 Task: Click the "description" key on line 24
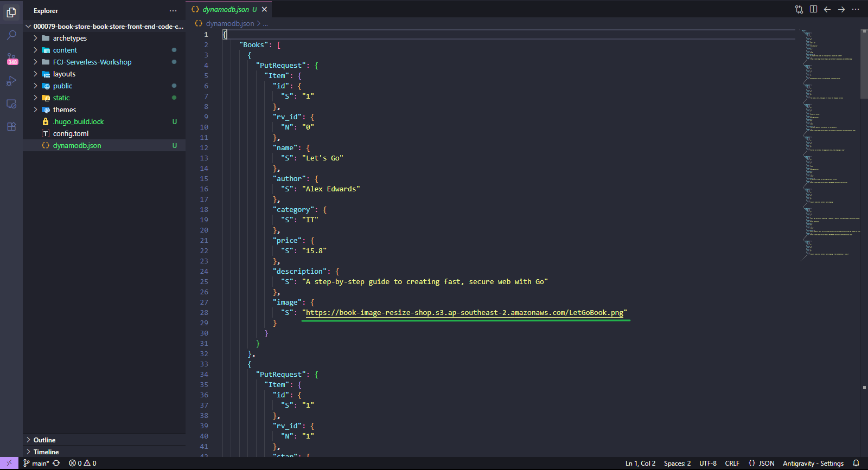299,272
